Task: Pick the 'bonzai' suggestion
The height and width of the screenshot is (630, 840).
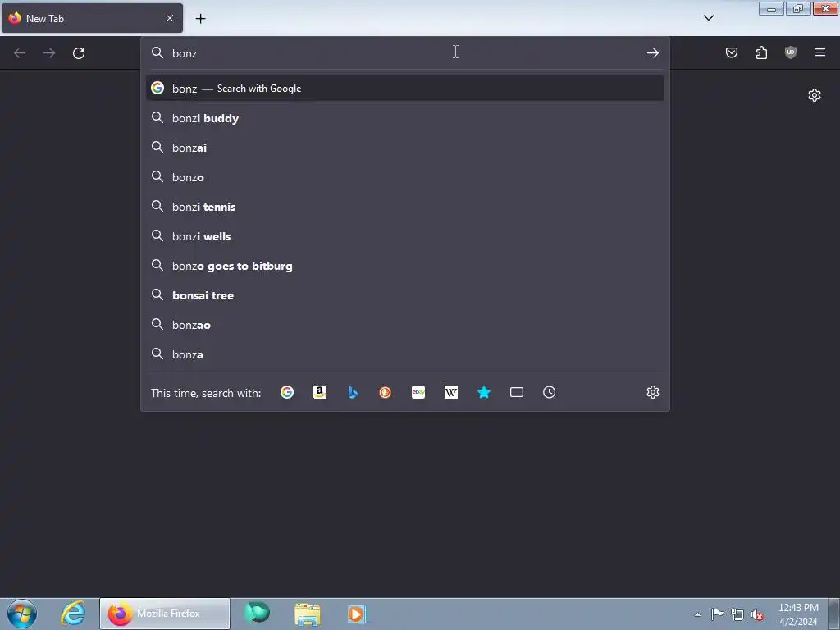Action: point(405,148)
